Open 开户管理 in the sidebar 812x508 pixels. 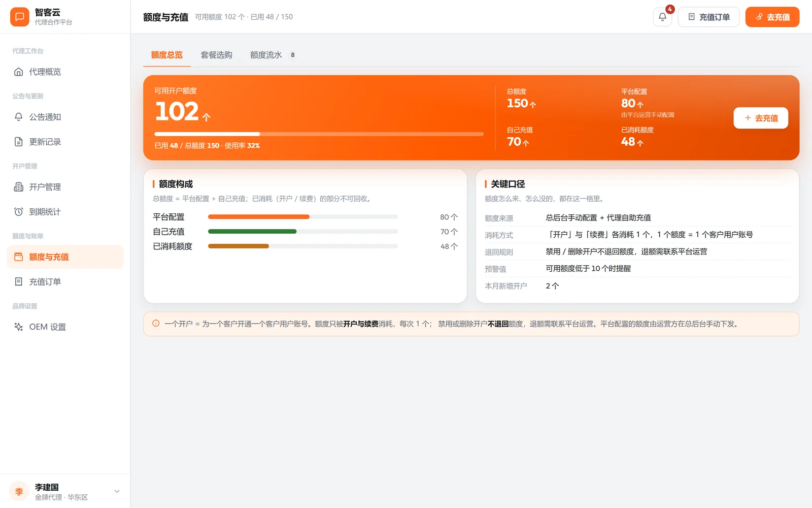[x=65, y=187]
